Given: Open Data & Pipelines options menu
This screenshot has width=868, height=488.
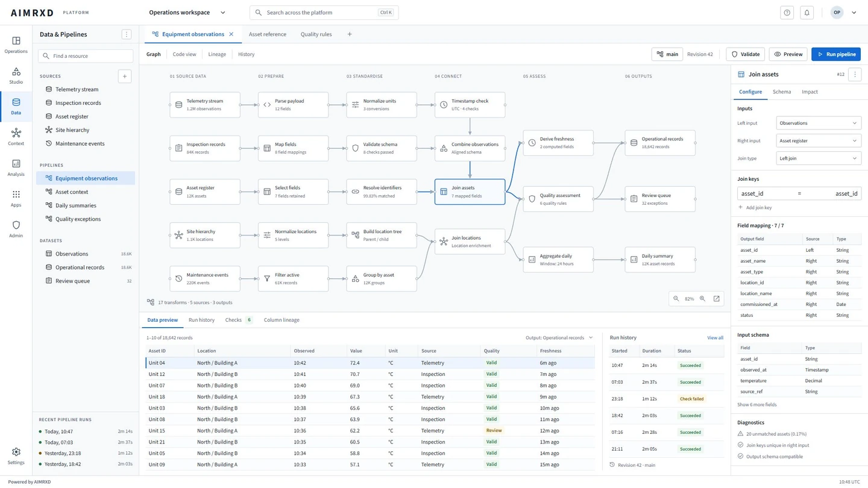Looking at the screenshot, I should coord(126,34).
